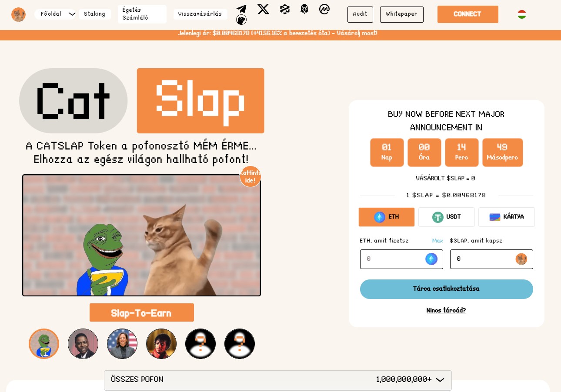The image size is (561, 392).
Task: Click the Tárca csatlakoztatása button
Action: (x=447, y=289)
